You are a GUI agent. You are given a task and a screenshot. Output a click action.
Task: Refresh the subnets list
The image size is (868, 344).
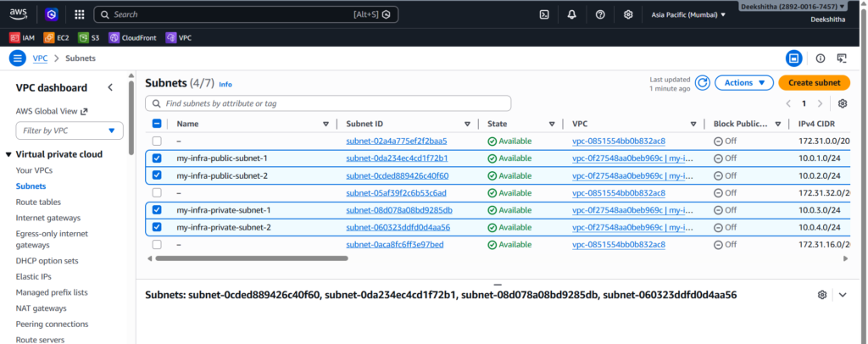click(702, 82)
